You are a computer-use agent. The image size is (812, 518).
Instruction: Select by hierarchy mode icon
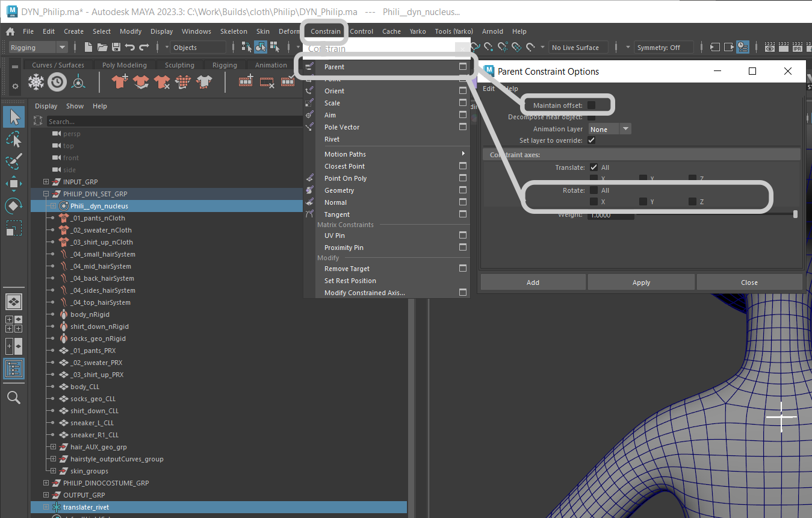[x=247, y=47]
